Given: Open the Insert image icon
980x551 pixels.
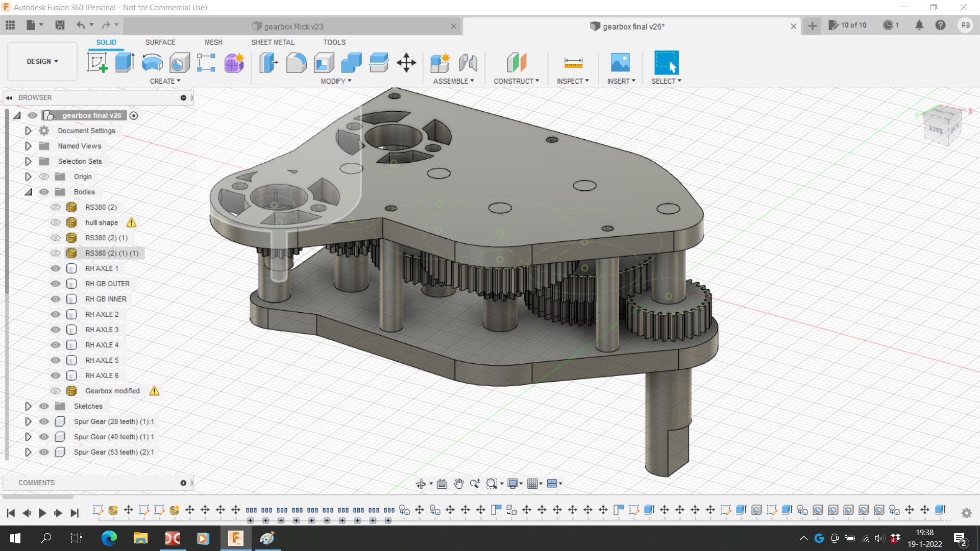Looking at the screenshot, I should coord(620,63).
